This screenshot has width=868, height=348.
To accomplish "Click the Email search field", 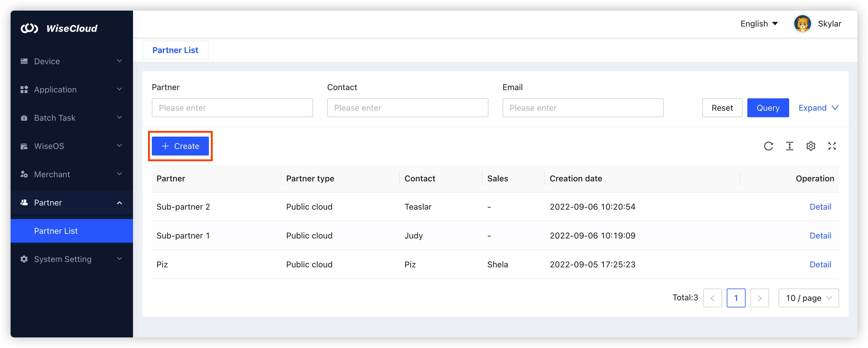I will (x=583, y=108).
